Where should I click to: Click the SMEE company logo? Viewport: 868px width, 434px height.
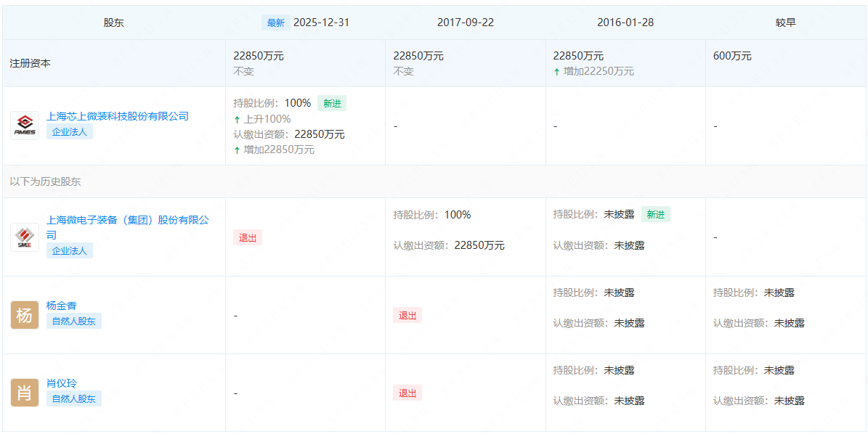pos(25,237)
